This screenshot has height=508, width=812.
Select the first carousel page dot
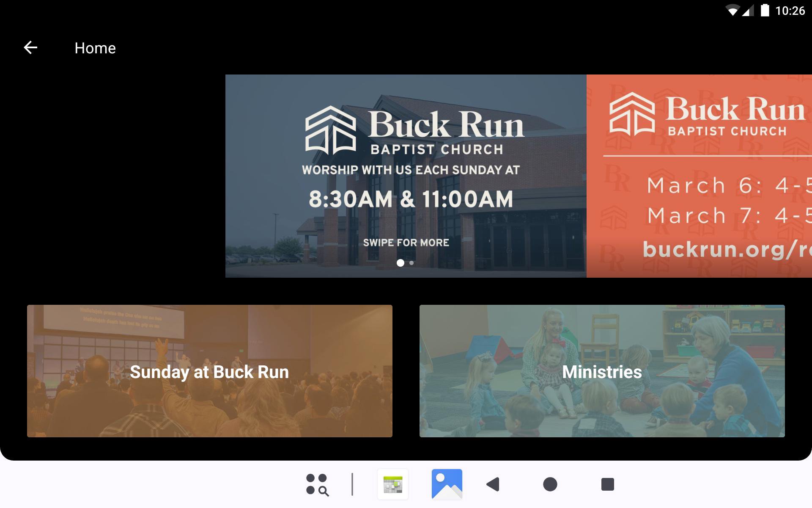400,263
